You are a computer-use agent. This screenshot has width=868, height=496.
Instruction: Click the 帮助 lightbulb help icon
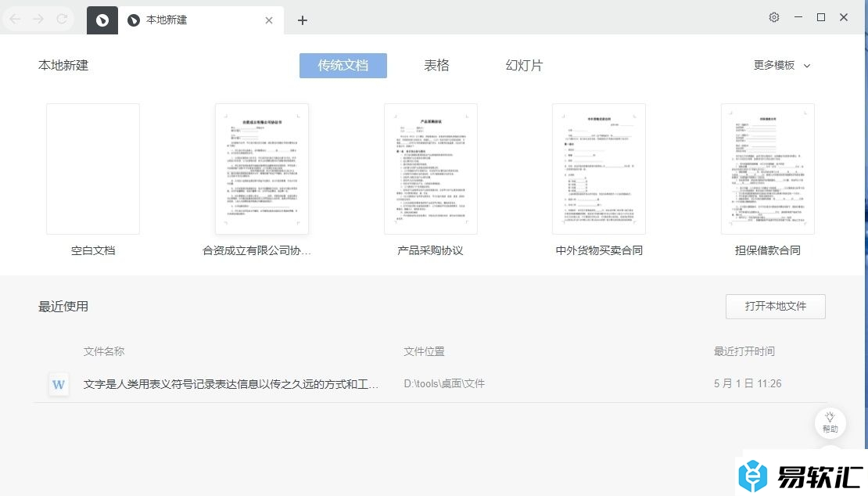point(830,422)
